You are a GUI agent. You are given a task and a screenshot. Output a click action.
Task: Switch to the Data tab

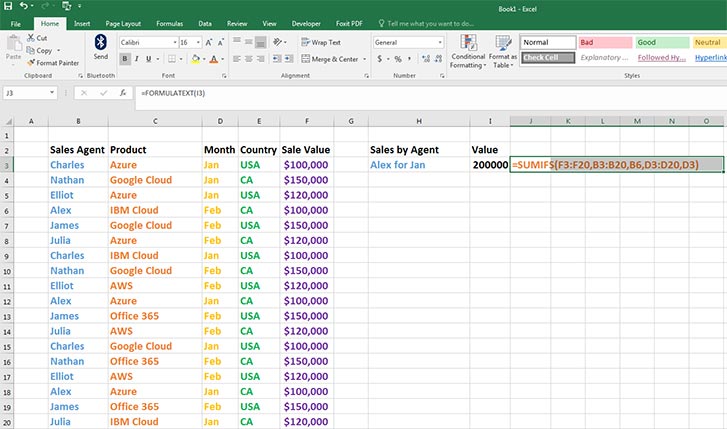(x=205, y=24)
